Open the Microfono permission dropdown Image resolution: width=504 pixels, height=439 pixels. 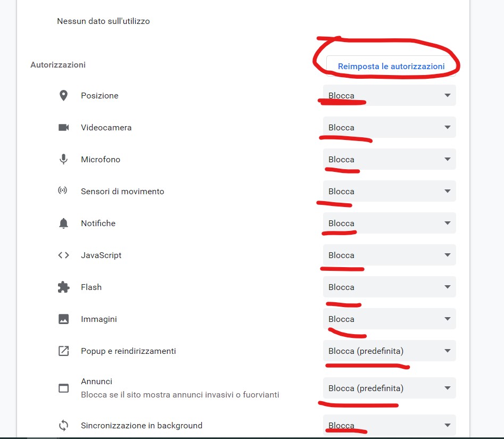(x=389, y=159)
